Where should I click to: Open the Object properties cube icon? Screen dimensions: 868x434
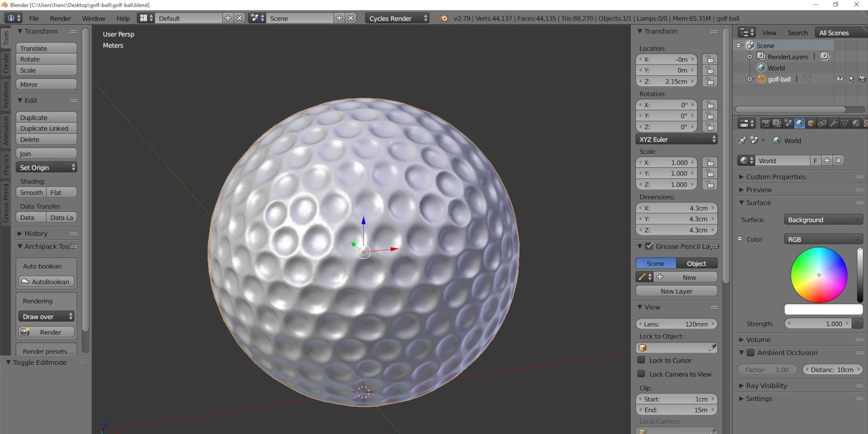pyautogui.click(x=811, y=123)
